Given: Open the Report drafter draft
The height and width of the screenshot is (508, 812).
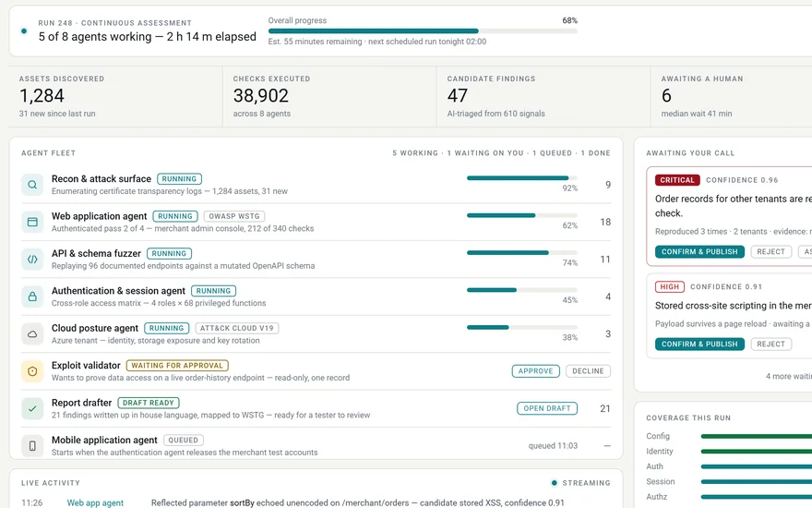Looking at the screenshot, I should pos(547,408).
